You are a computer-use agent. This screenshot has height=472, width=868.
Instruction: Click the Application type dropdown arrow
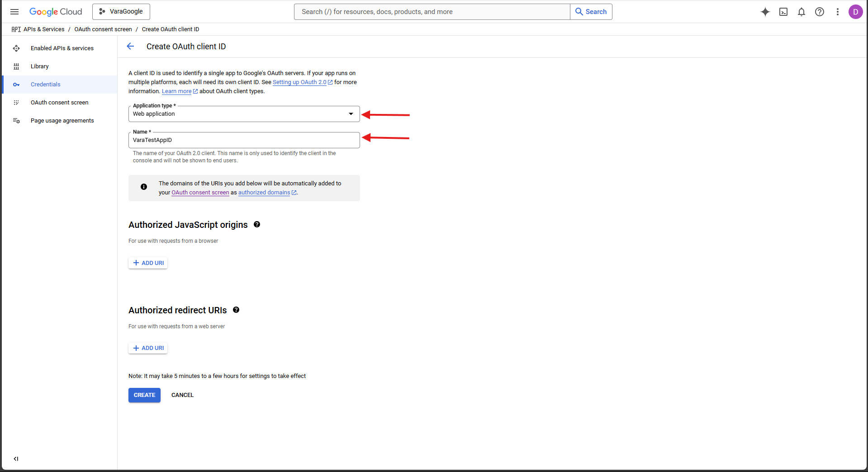tap(351, 114)
